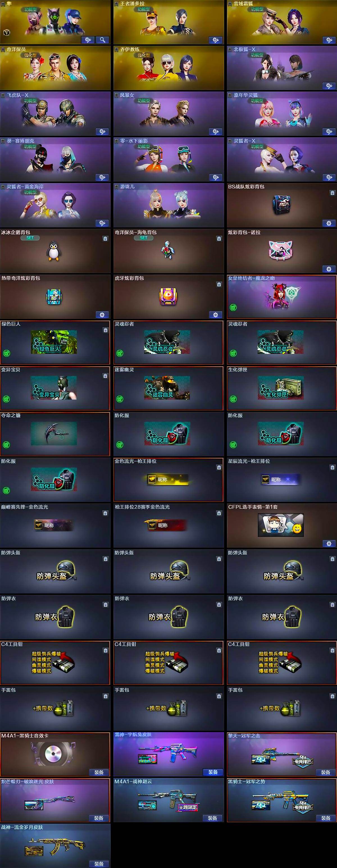Viewport: 337px width, 868px height.
Task: Open gear settings on CFPL选手表情-第1套
Action: coord(329,543)
